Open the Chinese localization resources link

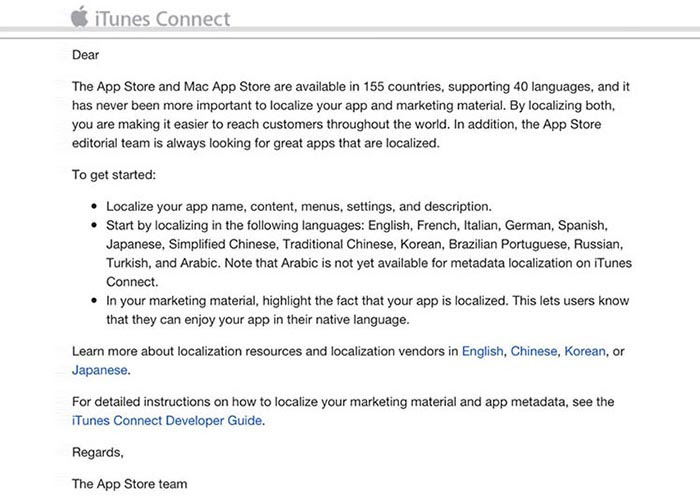coord(533,351)
